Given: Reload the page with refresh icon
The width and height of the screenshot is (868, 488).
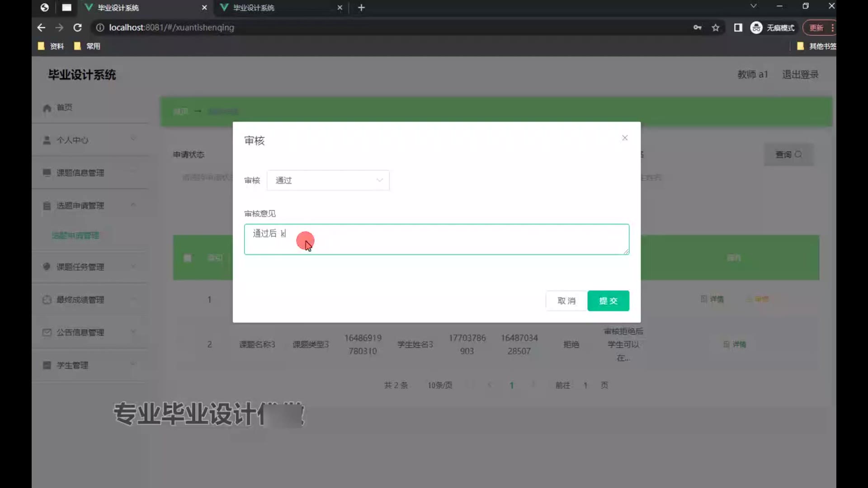Looking at the screenshot, I should click(x=77, y=28).
